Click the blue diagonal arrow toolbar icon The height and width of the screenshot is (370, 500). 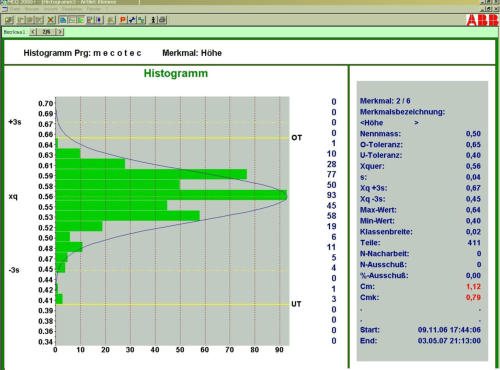[132, 20]
